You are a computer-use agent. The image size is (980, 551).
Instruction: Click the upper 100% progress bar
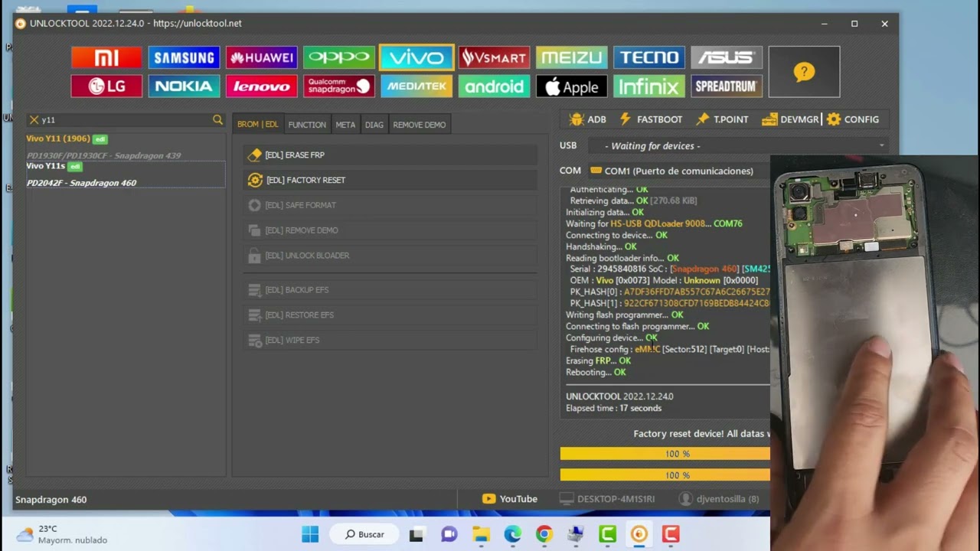click(x=665, y=454)
